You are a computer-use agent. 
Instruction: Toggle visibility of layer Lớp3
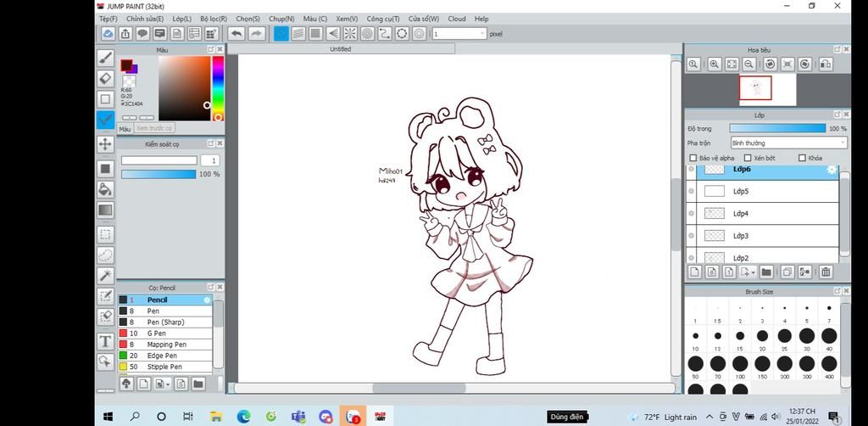pyautogui.click(x=691, y=235)
